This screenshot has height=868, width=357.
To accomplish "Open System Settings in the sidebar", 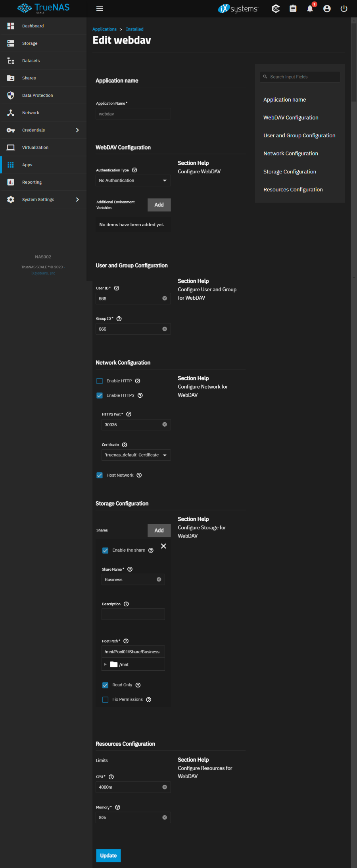I will coord(38,200).
